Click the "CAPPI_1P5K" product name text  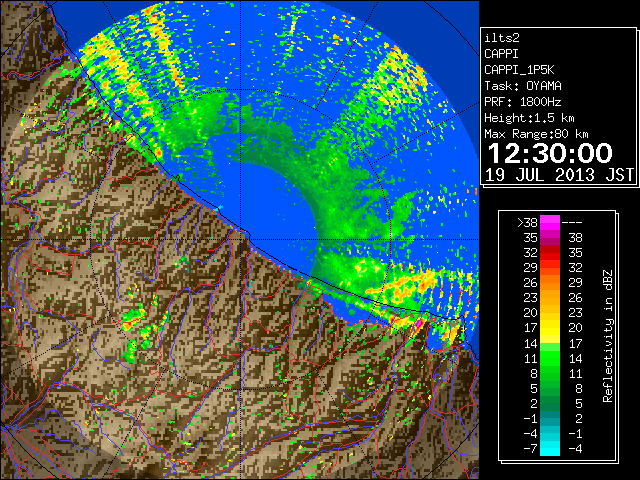[x=519, y=70]
